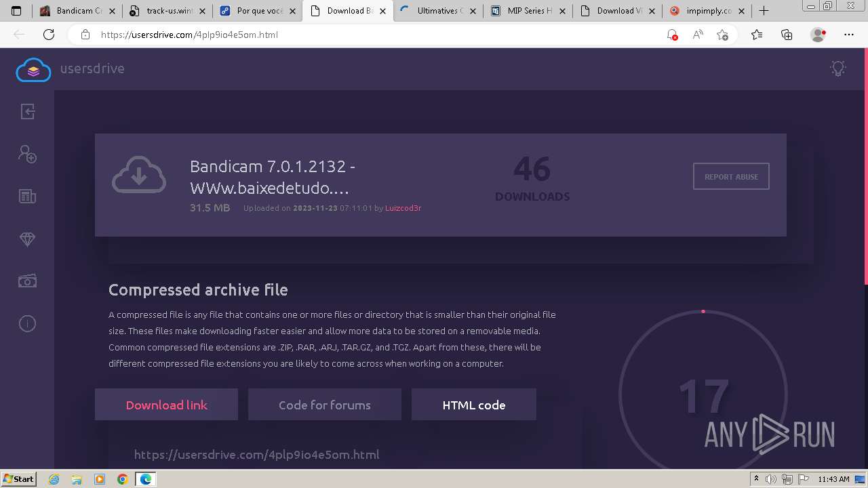Toggle the lightbulb theme icon
Image resolution: width=868 pixels, height=488 pixels.
pos(838,68)
